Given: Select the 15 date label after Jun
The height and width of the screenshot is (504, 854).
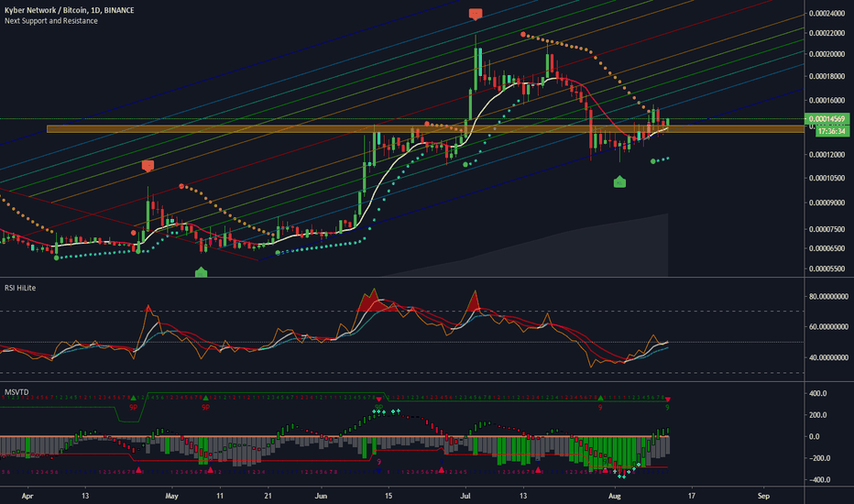Looking at the screenshot, I should 389,496.
